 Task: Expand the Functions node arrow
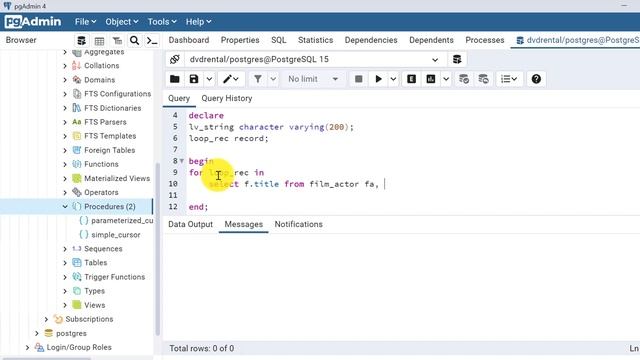coord(65,164)
